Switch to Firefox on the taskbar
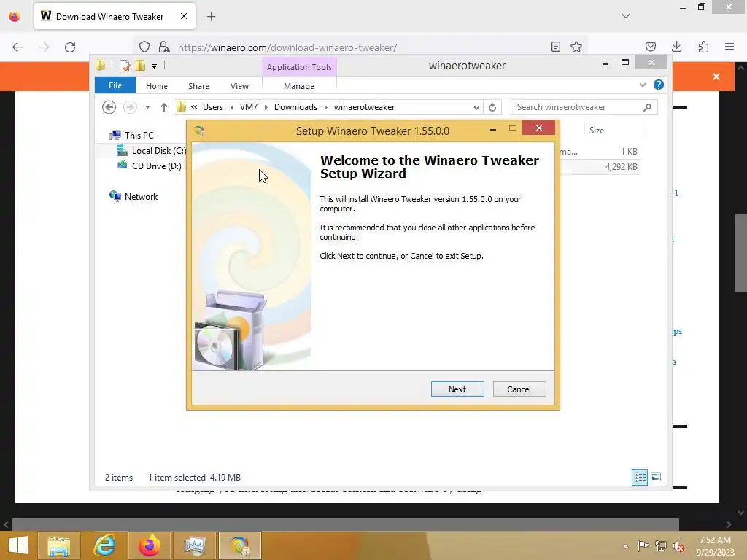This screenshot has height=560, width=747. pos(149,545)
